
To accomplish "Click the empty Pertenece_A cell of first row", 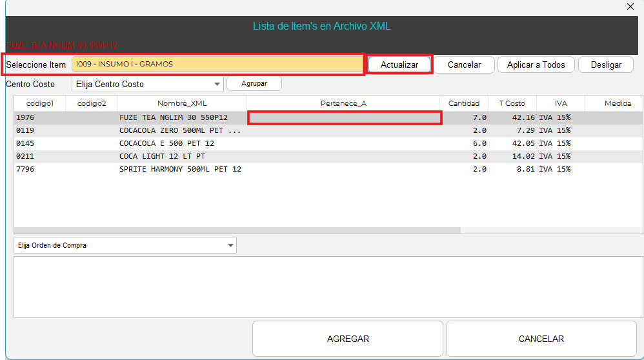I will point(345,117).
